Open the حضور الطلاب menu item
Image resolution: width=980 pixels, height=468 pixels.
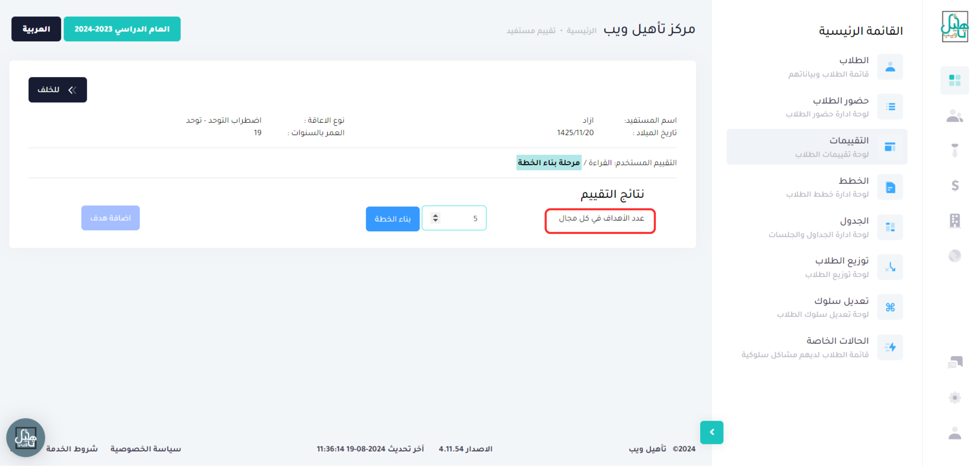point(817,107)
